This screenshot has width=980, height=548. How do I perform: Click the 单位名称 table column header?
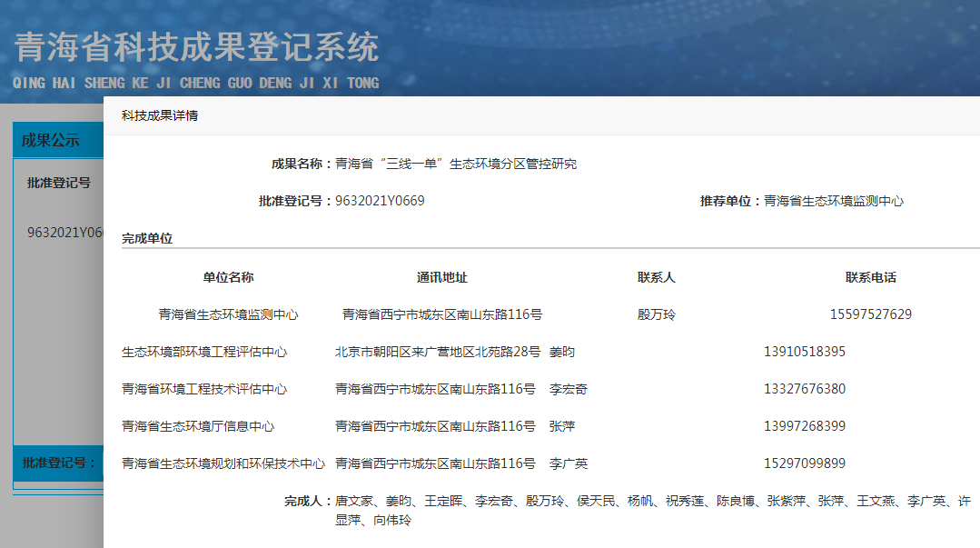(228, 277)
